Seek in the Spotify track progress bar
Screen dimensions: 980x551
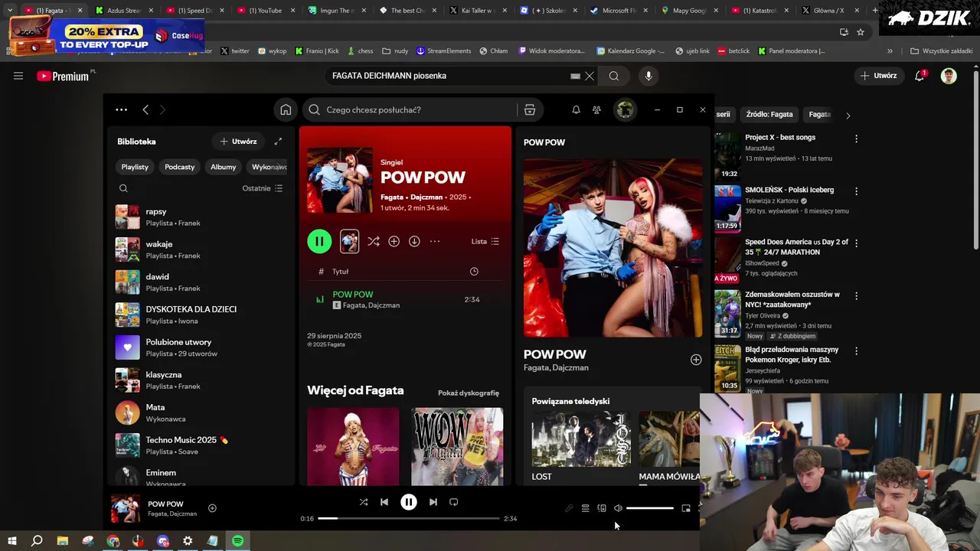[x=409, y=518]
